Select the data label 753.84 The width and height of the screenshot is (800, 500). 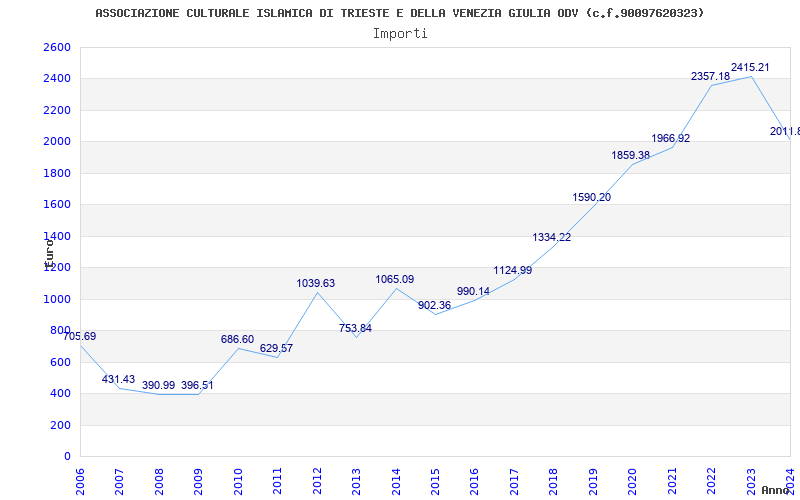point(356,328)
